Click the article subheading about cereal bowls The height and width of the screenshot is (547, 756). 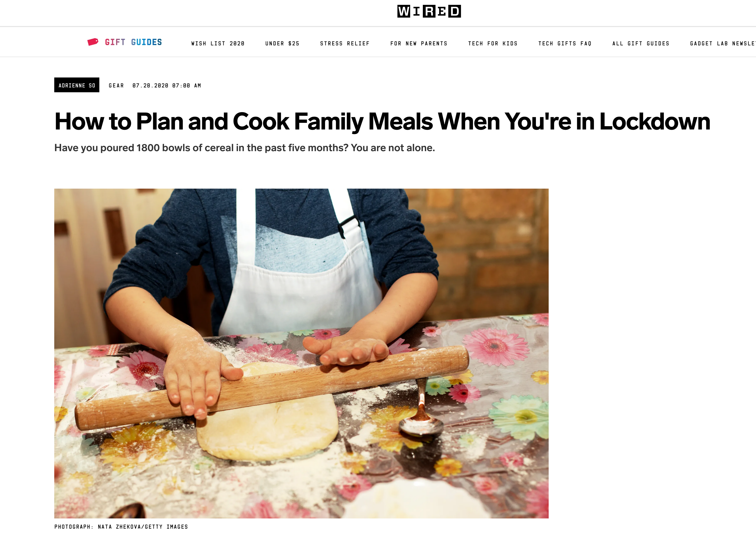(245, 148)
